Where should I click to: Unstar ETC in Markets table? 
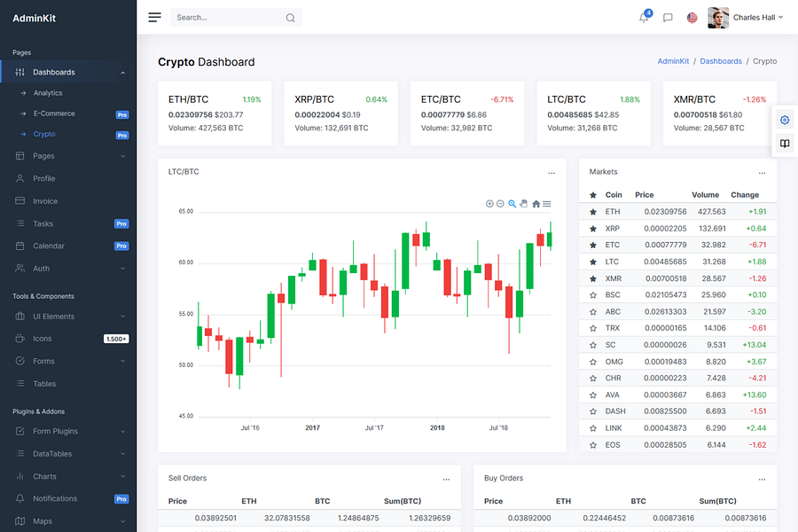click(593, 245)
